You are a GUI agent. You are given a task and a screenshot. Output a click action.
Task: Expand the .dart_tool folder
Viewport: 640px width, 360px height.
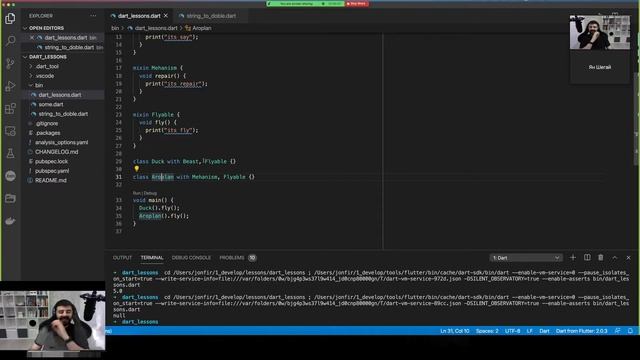pos(47,66)
